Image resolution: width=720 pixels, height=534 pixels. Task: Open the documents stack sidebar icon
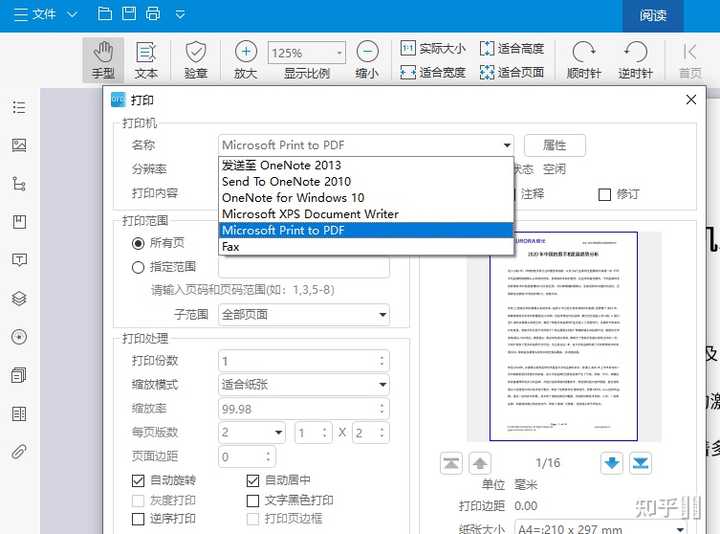19,375
